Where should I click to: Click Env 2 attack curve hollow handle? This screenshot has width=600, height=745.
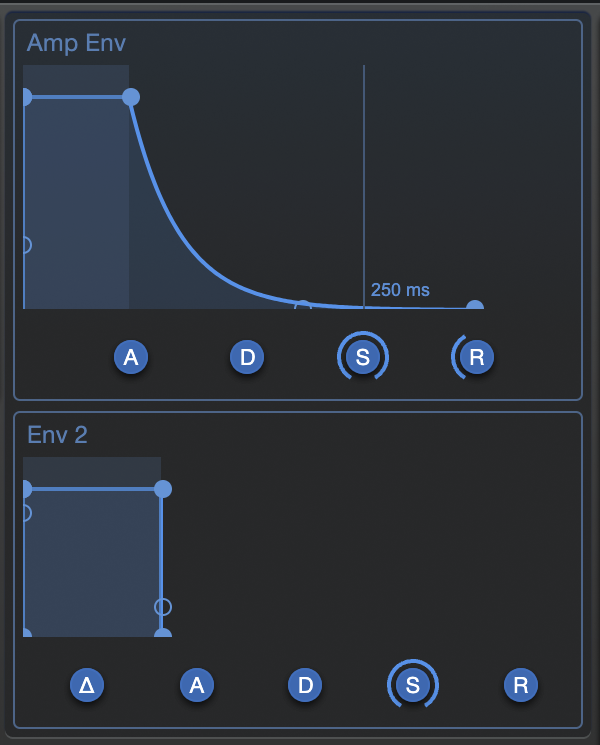coord(27,513)
